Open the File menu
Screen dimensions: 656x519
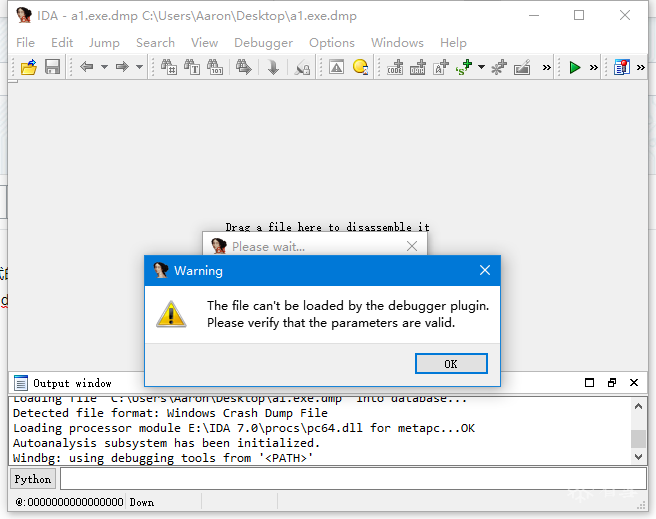pyautogui.click(x=25, y=43)
